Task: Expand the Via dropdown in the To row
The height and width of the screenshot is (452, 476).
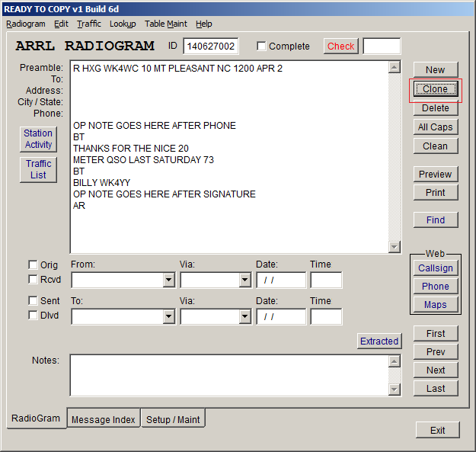Action: 244,317
